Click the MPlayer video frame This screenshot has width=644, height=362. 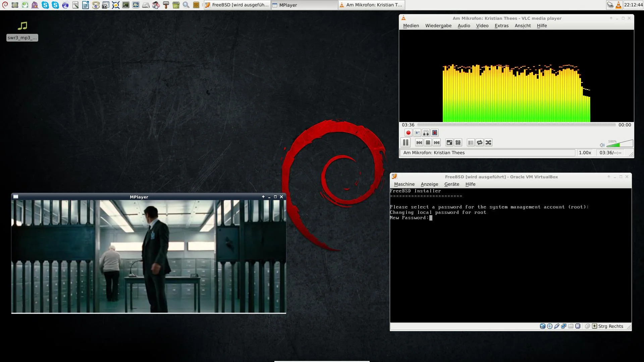(149, 256)
